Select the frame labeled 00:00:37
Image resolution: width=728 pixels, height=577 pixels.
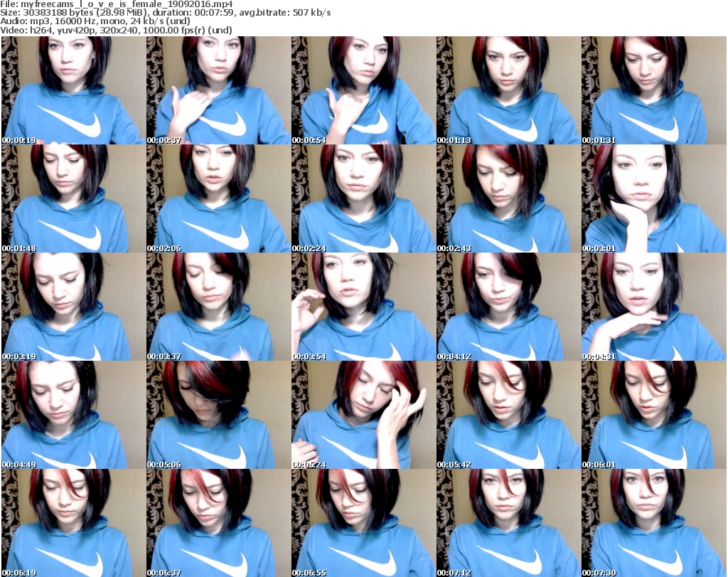click(218, 90)
